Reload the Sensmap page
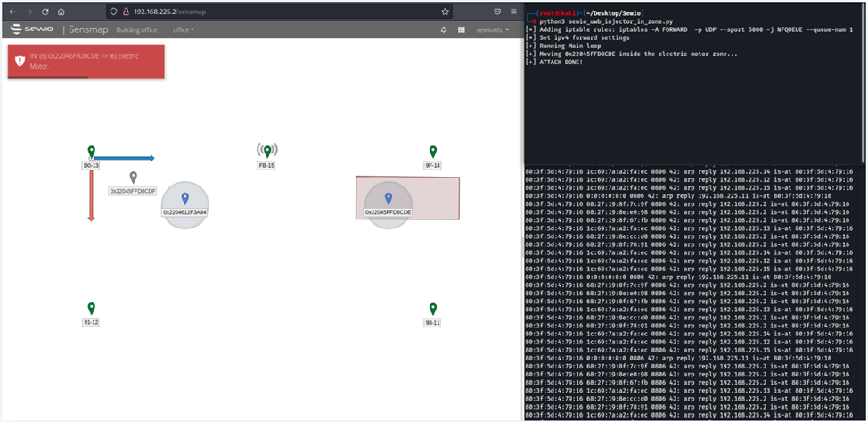Viewport: 868px width, 422px height. pyautogui.click(x=45, y=12)
